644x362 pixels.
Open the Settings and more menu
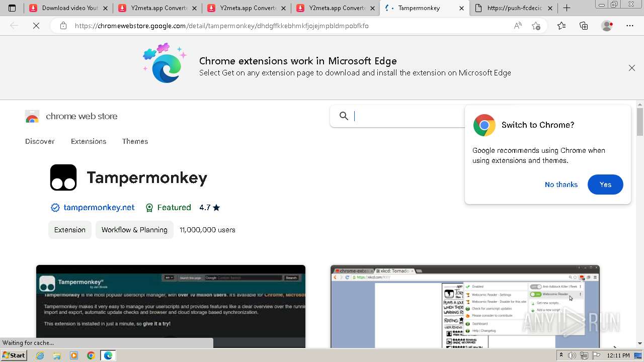click(x=630, y=26)
